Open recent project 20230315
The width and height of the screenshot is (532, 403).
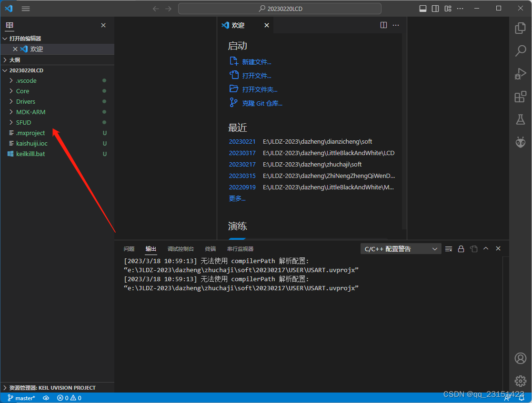tap(242, 176)
